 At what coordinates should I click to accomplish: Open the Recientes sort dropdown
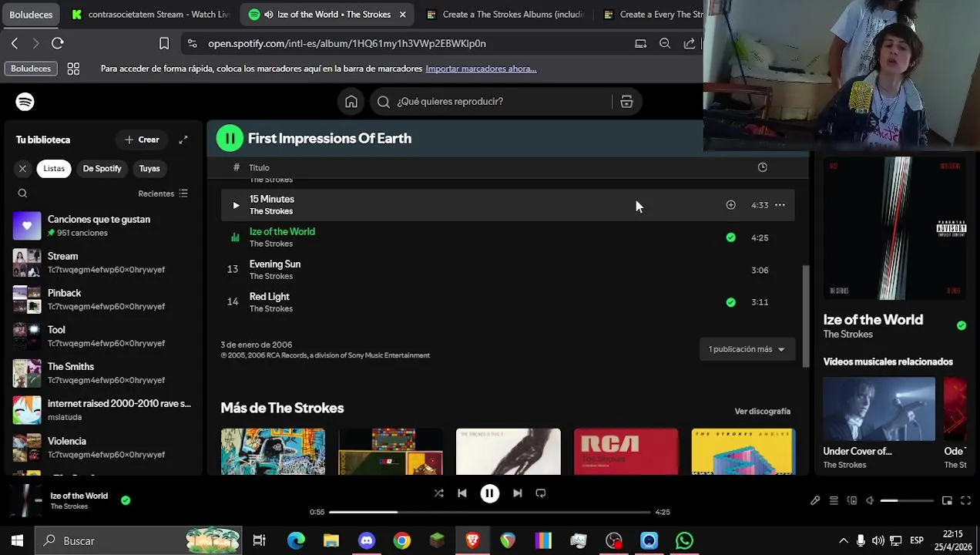click(163, 193)
